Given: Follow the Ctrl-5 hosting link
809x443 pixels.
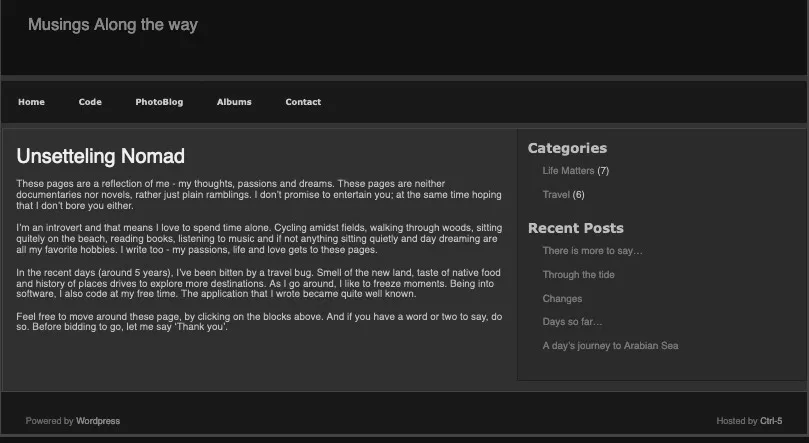Looking at the screenshot, I should (x=771, y=421).
